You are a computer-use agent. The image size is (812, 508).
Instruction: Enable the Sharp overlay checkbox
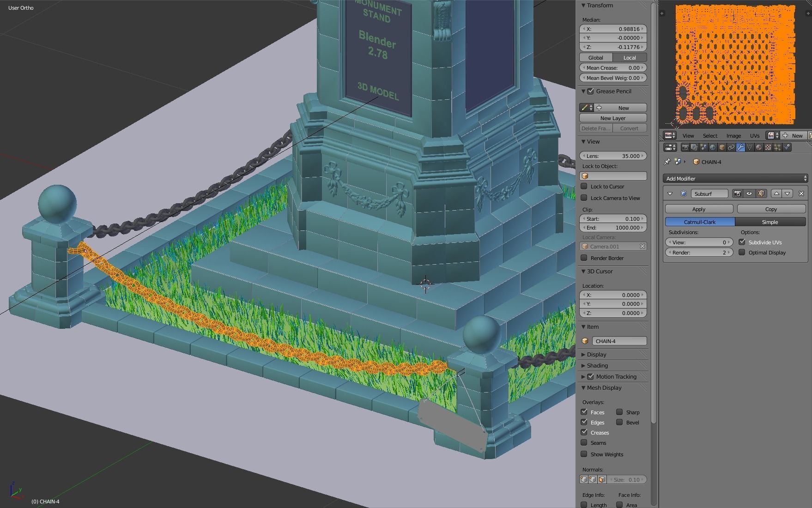(619, 412)
